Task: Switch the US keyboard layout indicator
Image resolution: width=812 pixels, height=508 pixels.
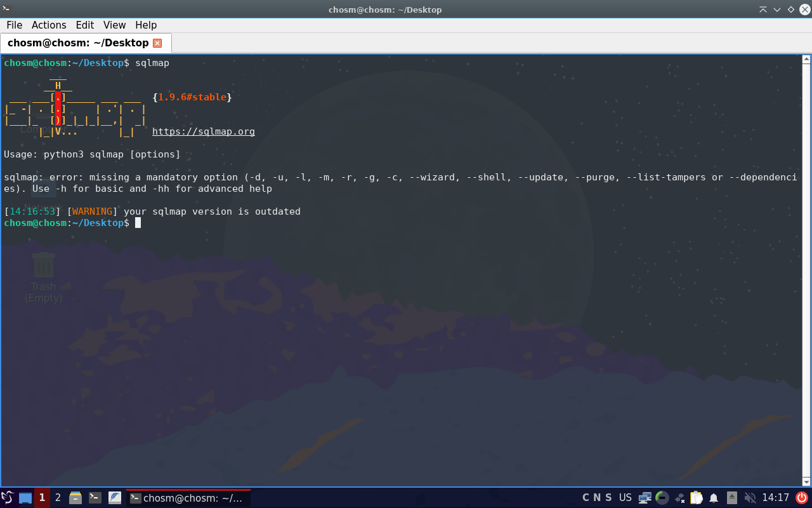Action: [x=625, y=498]
